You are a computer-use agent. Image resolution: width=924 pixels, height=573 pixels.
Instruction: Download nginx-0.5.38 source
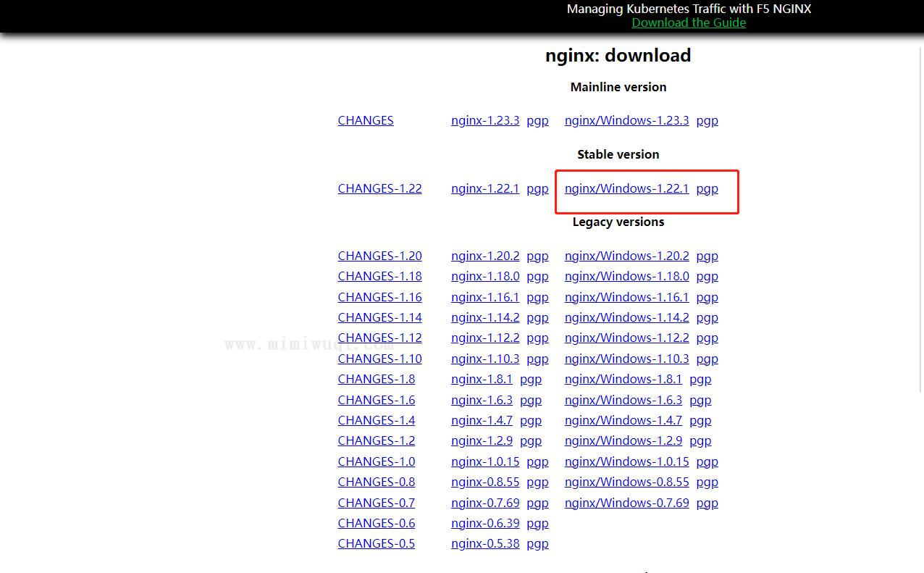pos(485,543)
